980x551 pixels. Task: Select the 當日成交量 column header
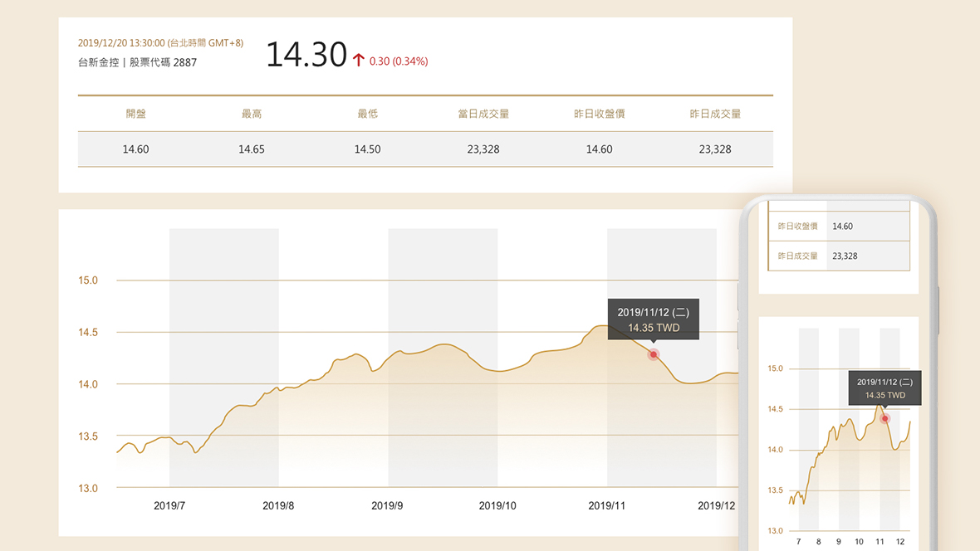[483, 114]
